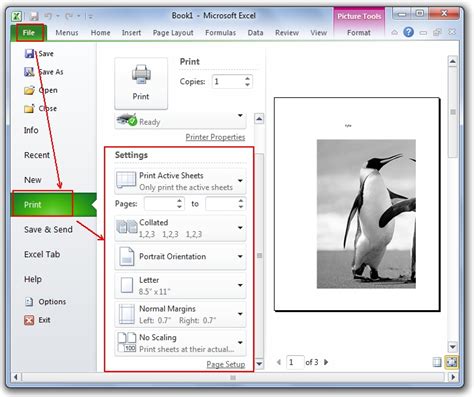The image size is (474, 397).
Task: Select Info in the File menu
Action: coord(31,130)
